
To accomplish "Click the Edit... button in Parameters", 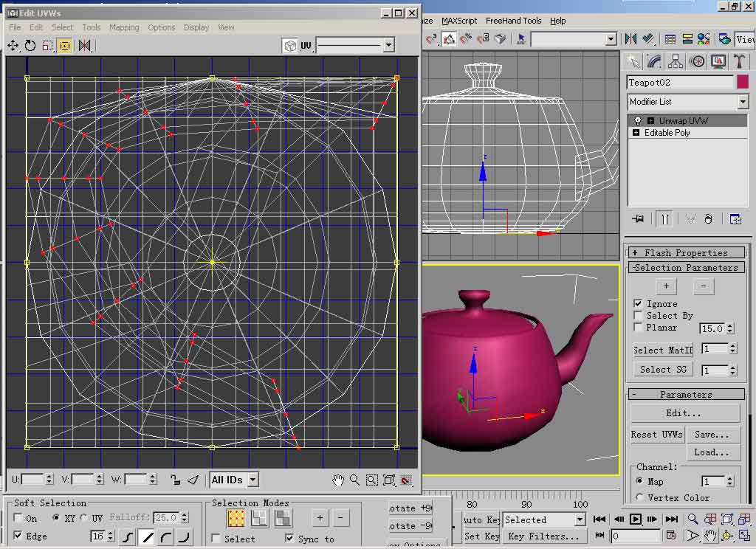I will pyautogui.click(x=684, y=413).
